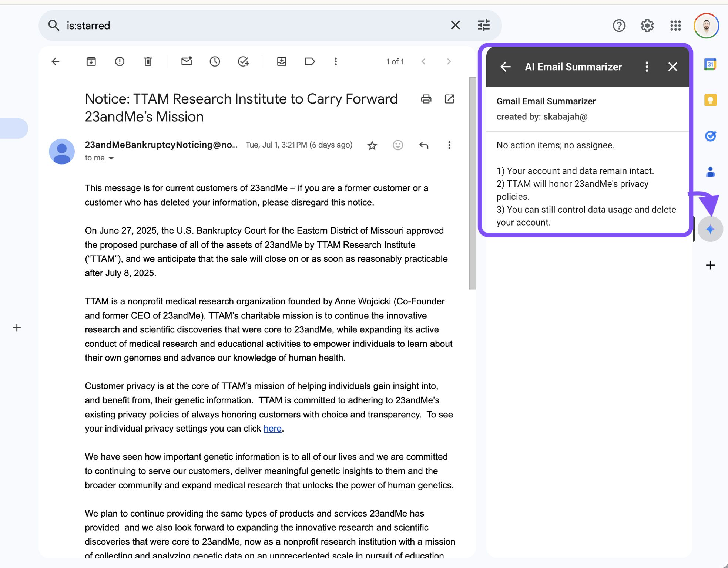The height and width of the screenshot is (568, 728).
Task: Click 'Gmail Email Summarizer' title text
Action: click(x=546, y=101)
